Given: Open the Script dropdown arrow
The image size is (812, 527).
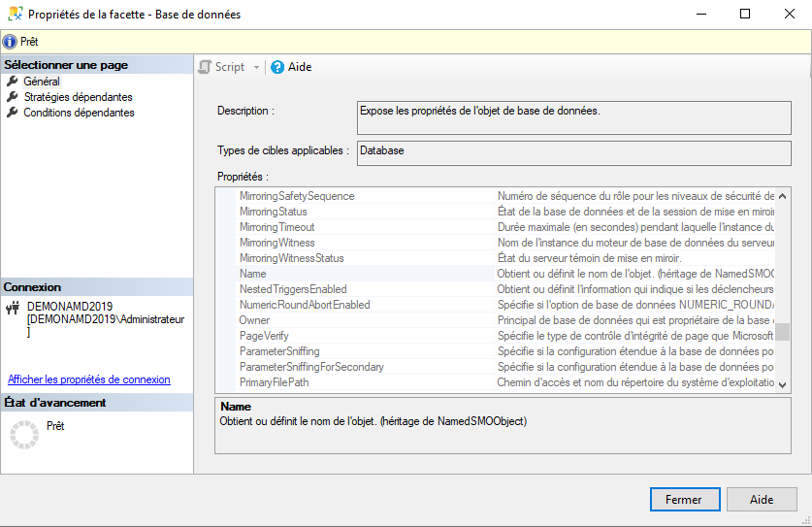Looking at the screenshot, I should coord(256,67).
